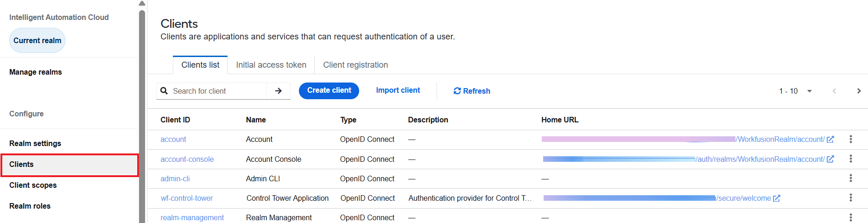Screen dimensions: 868x223
Task: Open kebab menu for admin-cli row
Action: pyautogui.click(x=850, y=178)
